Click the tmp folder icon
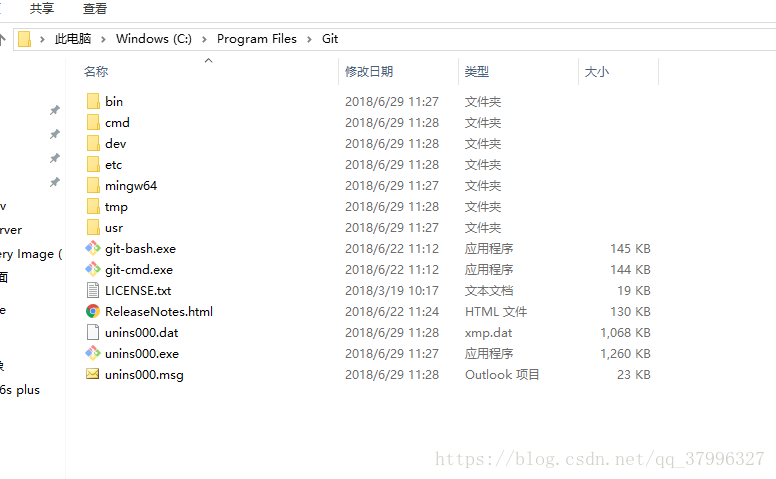Viewport: 776px width, 479px height. tap(93, 206)
